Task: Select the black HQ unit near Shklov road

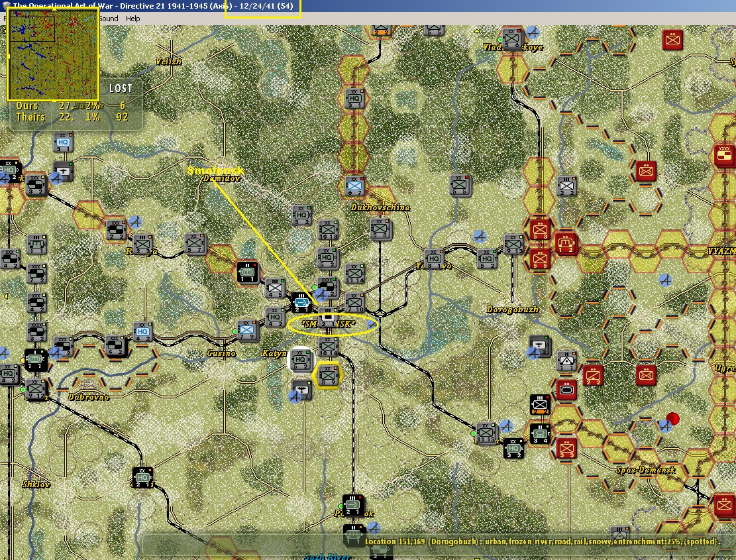Action: coord(142,478)
